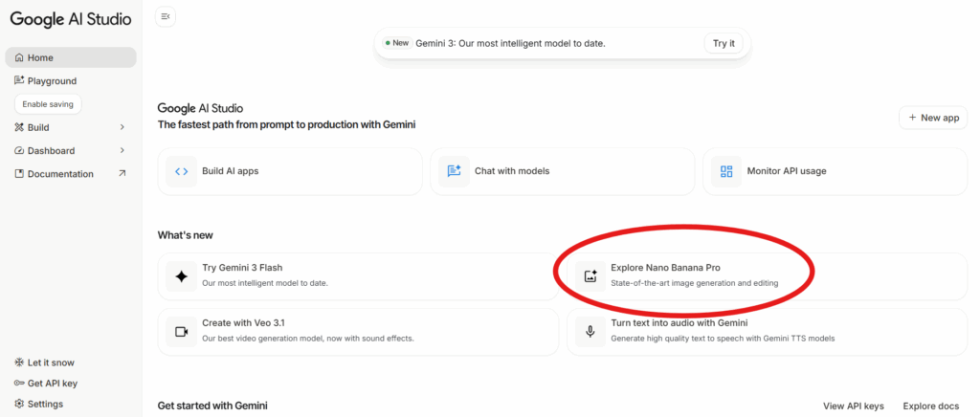Open Playground in the sidebar
Image resolution: width=980 pixels, height=417 pixels.
point(52,81)
